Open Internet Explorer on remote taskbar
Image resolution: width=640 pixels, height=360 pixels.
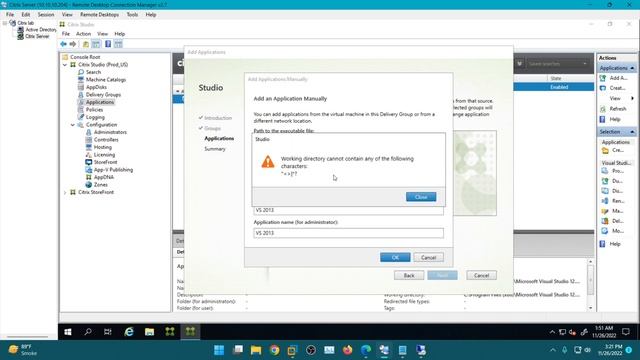(129, 332)
